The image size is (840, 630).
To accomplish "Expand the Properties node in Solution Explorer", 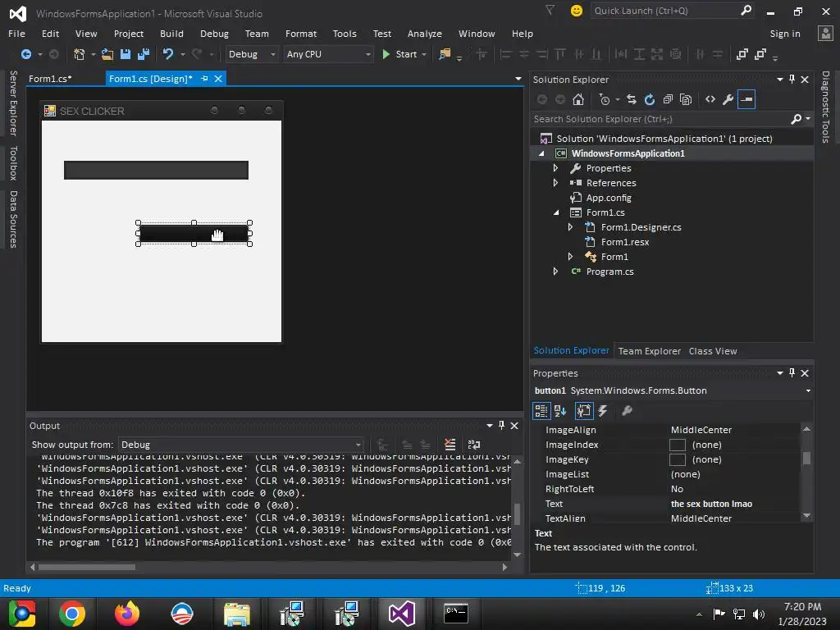I will (555, 168).
